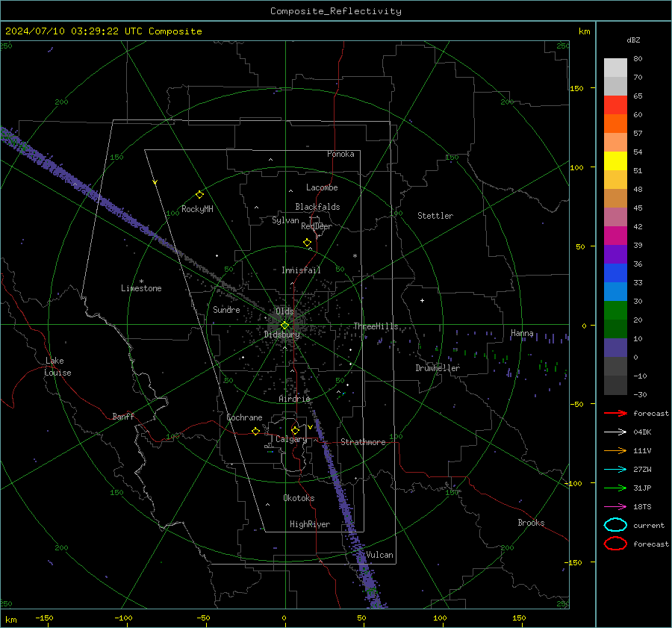The height and width of the screenshot is (628, 672).
Task: Click the Banff city label
Action: point(123,416)
